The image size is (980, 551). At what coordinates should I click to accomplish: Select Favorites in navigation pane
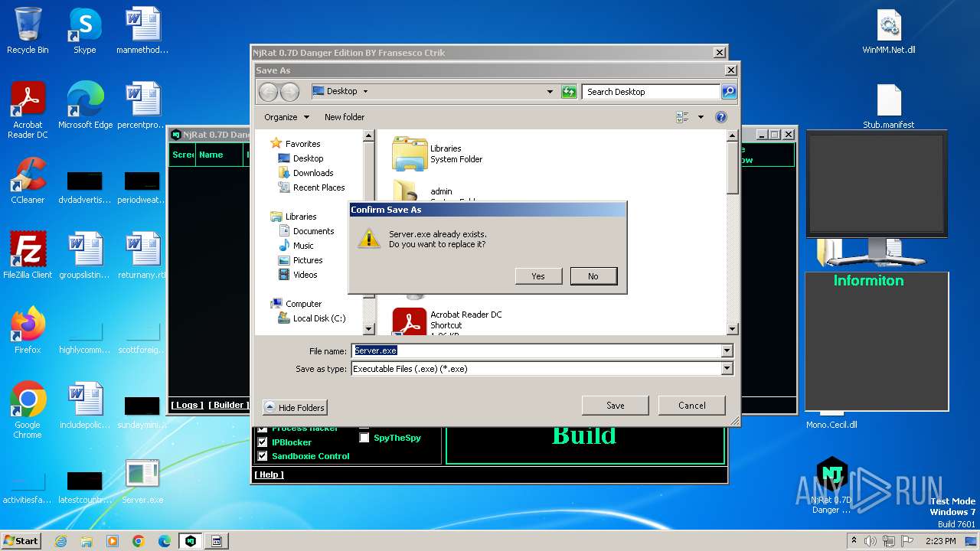tap(296, 144)
